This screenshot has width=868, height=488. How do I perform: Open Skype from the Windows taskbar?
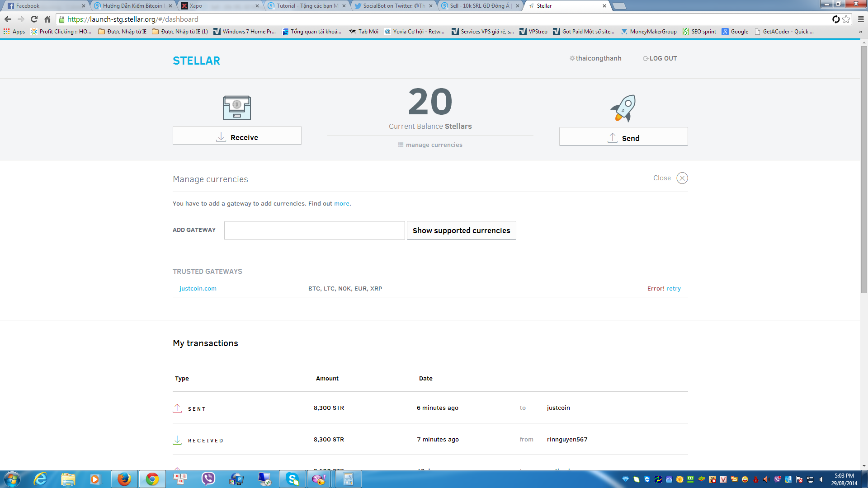[x=292, y=479]
